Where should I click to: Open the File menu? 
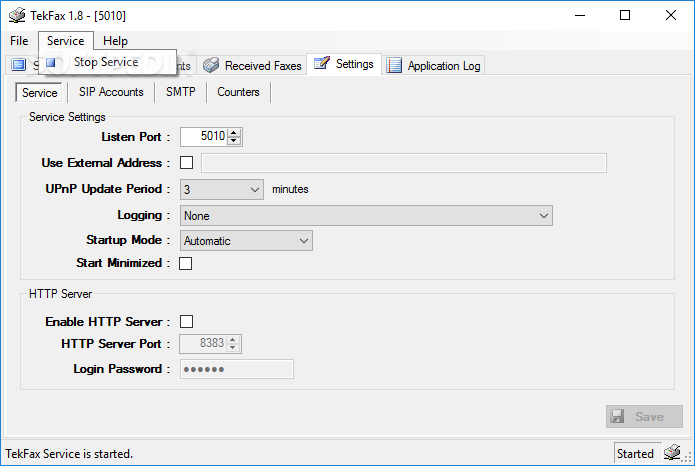coord(19,41)
